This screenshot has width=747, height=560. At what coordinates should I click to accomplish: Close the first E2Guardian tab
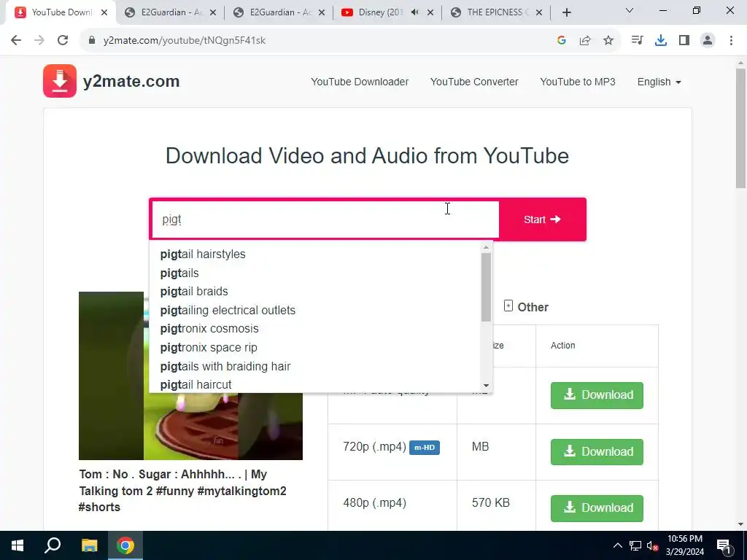pos(213,13)
